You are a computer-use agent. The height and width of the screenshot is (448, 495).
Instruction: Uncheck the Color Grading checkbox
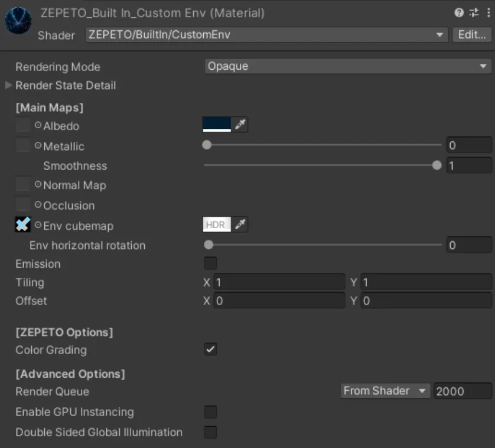210,349
